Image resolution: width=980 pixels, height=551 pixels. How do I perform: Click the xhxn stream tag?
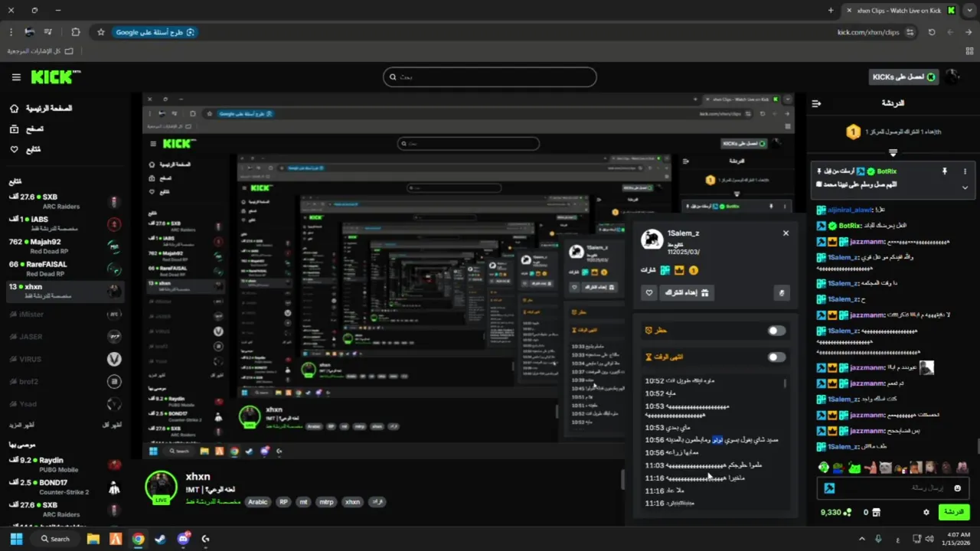point(352,502)
